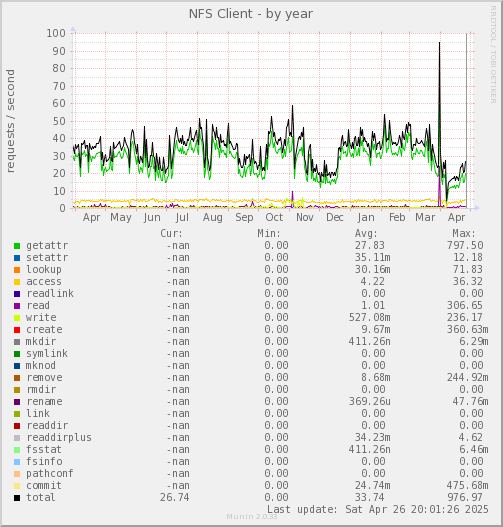Click the pathconf legend label
This screenshot has height=527, width=503.
tap(50, 474)
